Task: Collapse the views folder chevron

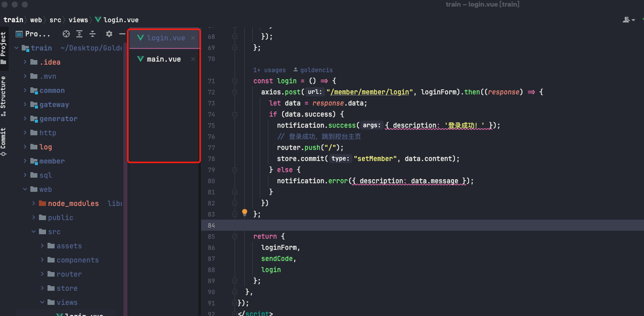Action: coord(42,302)
